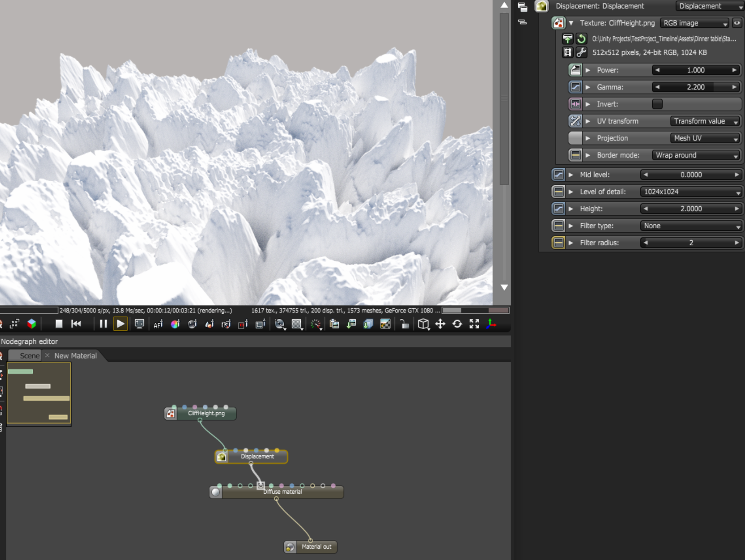Close the New Material tab
The height and width of the screenshot is (560, 745).
click(x=48, y=356)
